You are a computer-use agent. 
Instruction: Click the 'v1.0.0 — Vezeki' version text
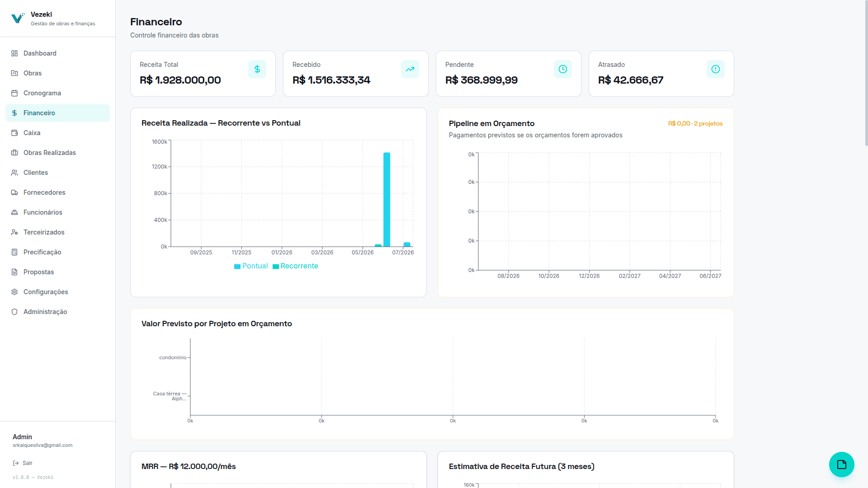click(33, 477)
